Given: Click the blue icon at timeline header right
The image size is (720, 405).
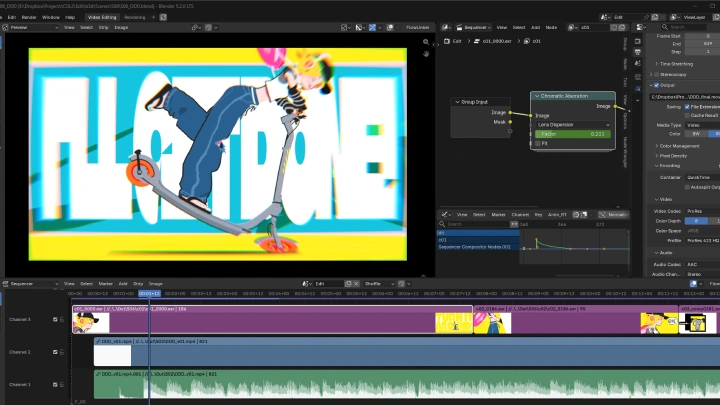Looking at the screenshot, I should (x=693, y=284).
